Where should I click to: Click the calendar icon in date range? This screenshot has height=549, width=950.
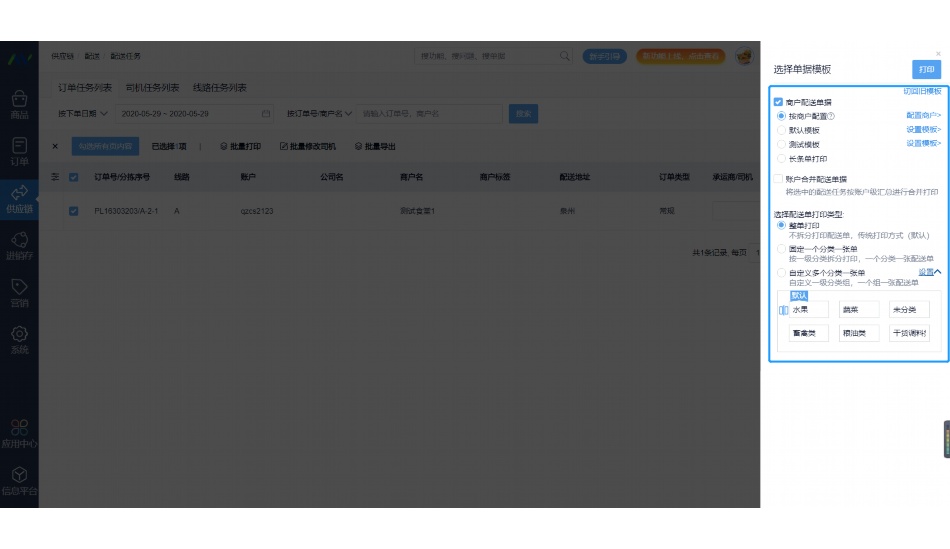(x=266, y=114)
